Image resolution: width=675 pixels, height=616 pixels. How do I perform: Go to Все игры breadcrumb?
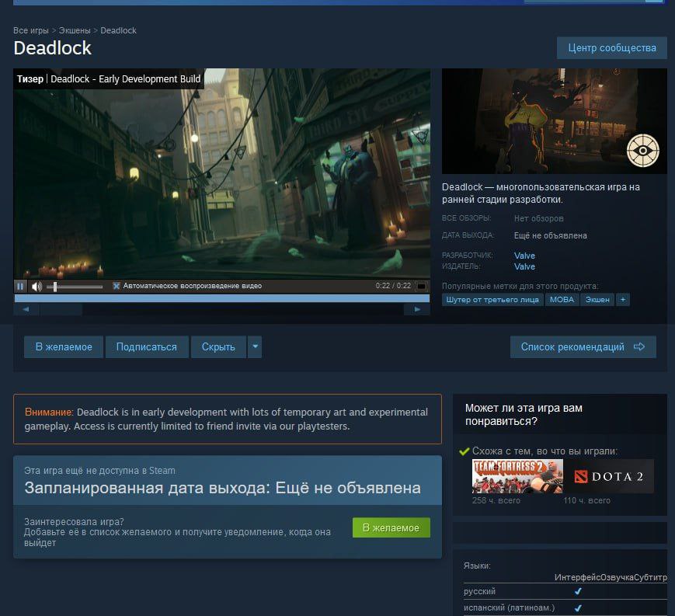(x=31, y=30)
